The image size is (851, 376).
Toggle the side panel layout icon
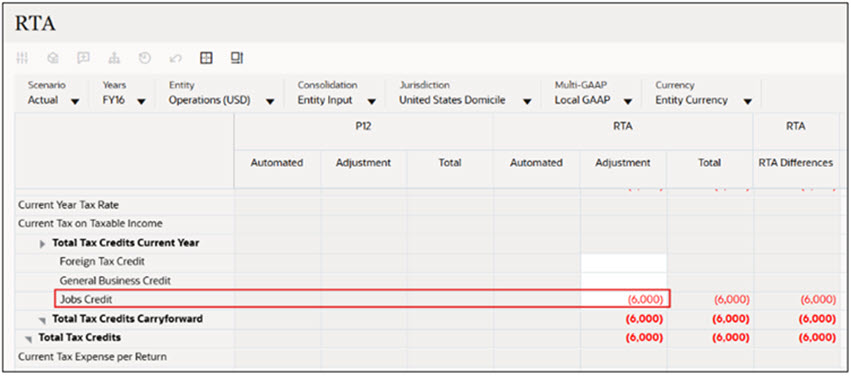(237, 58)
